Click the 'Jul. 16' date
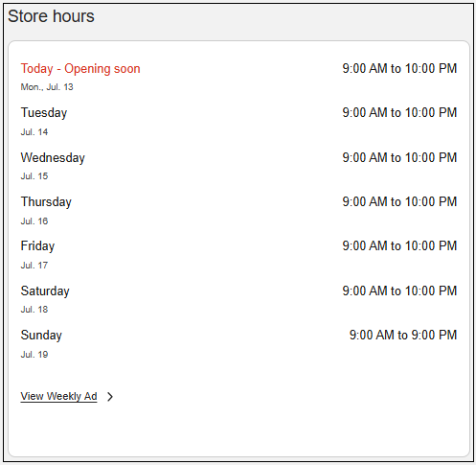 coord(34,221)
